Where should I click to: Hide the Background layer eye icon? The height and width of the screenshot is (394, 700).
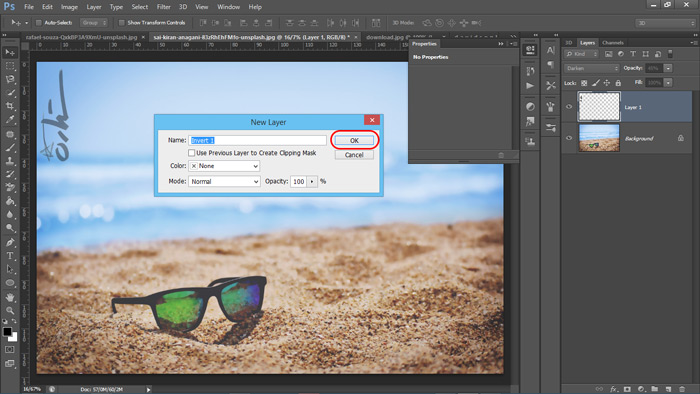click(x=569, y=138)
